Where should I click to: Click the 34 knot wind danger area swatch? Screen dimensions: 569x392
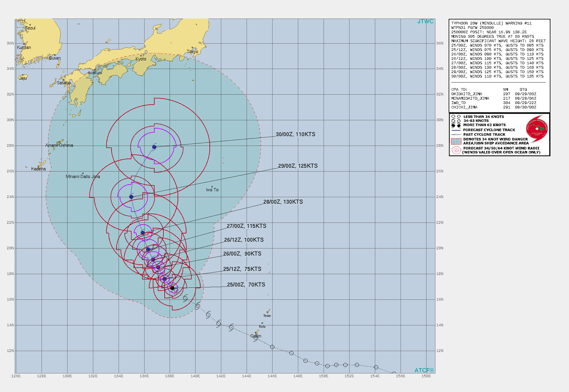coord(456,141)
